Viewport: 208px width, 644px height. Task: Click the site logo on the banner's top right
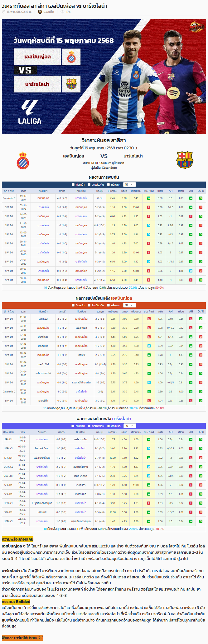tap(197, 27)
